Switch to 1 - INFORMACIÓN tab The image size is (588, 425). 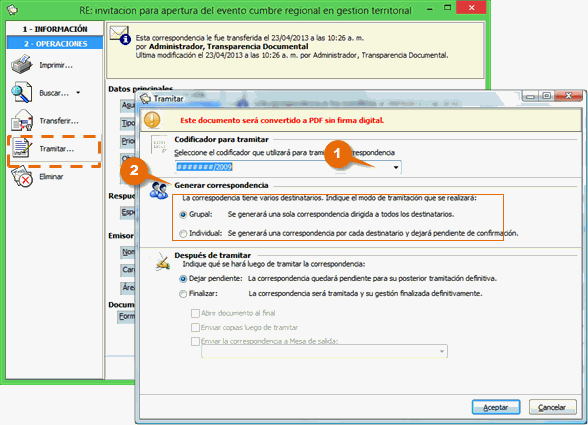coord(55,29)
